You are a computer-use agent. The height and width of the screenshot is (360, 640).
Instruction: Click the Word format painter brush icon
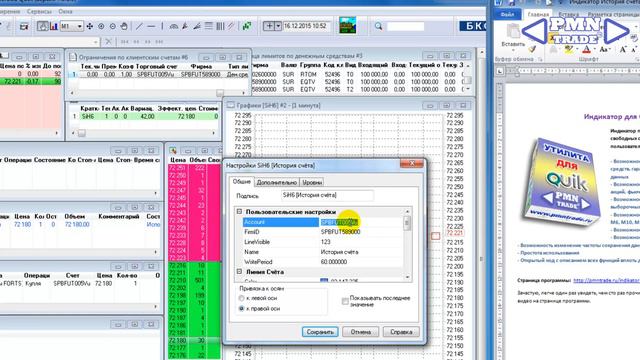point(532,49)
